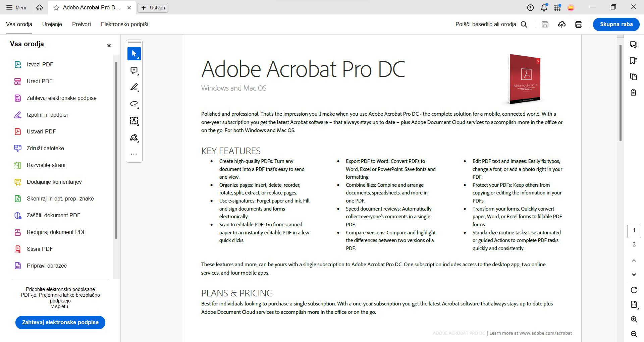This screenshot has height=342, width=644.
Task: Print the document
Action: (579, 24)
